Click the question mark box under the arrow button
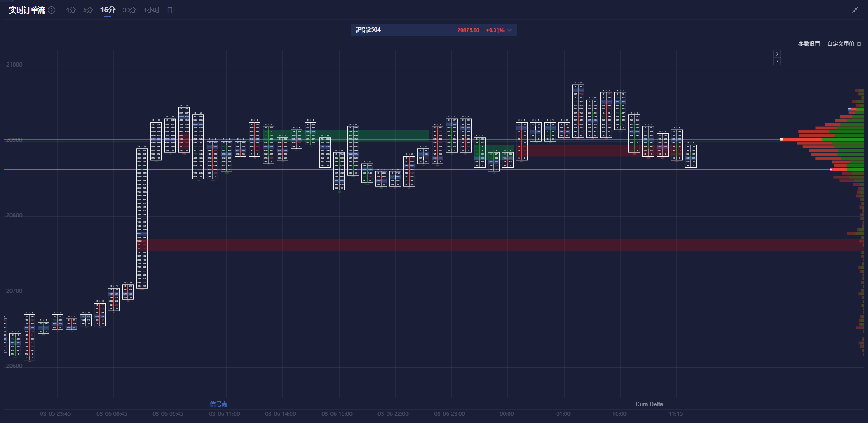 [777, 61]
